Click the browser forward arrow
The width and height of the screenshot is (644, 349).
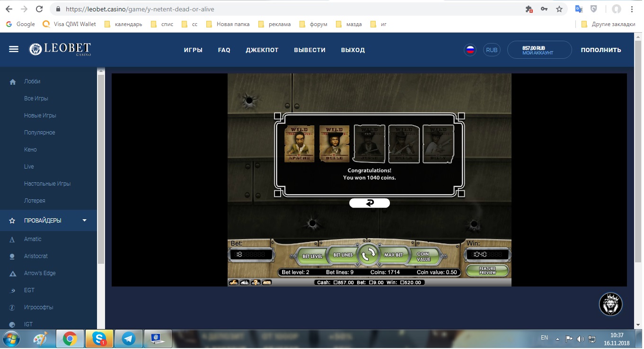point(24,9)
